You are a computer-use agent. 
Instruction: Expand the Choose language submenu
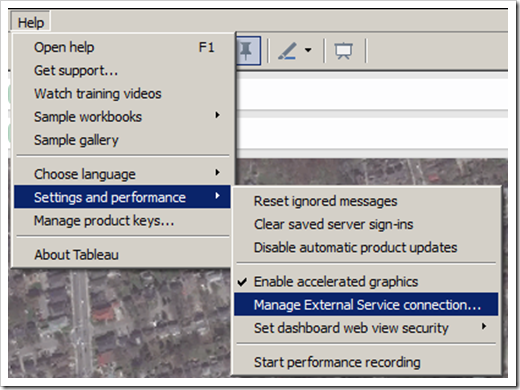[x=122, y=174]
